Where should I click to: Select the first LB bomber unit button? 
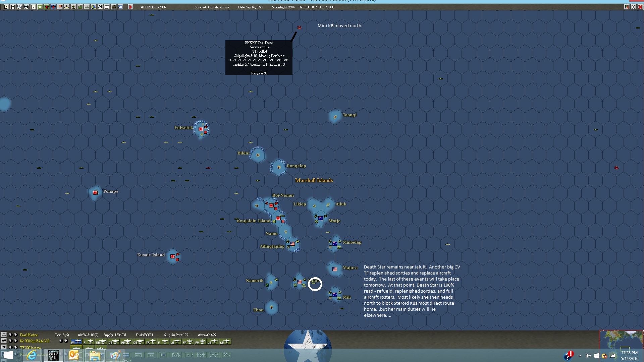pyautogui.click(x=175, y=342)
